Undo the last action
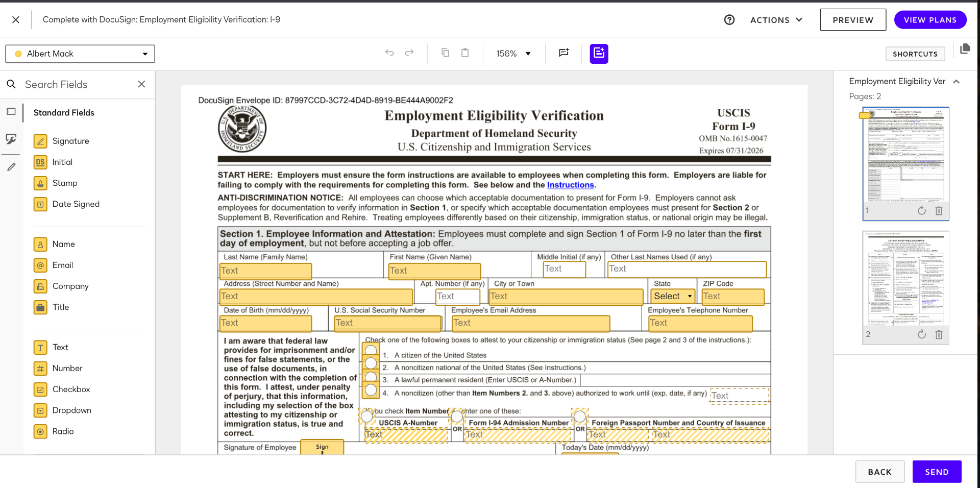Screen dimensions: 980x488 click(389, 53)
